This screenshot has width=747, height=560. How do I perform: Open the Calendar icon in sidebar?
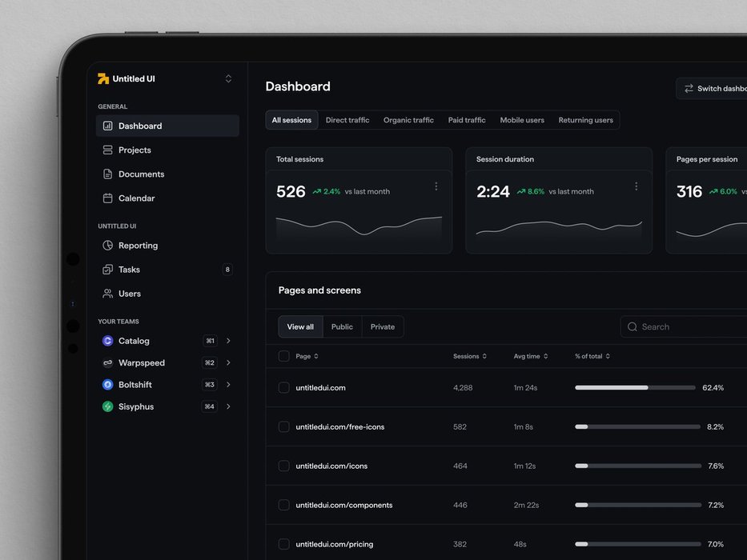tap(108, 198)
